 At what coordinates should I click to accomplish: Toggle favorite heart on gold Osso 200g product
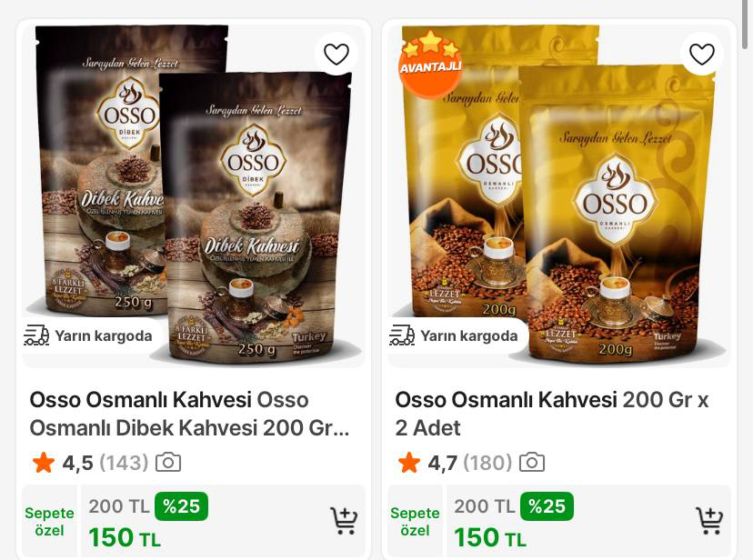click(701, 54)
